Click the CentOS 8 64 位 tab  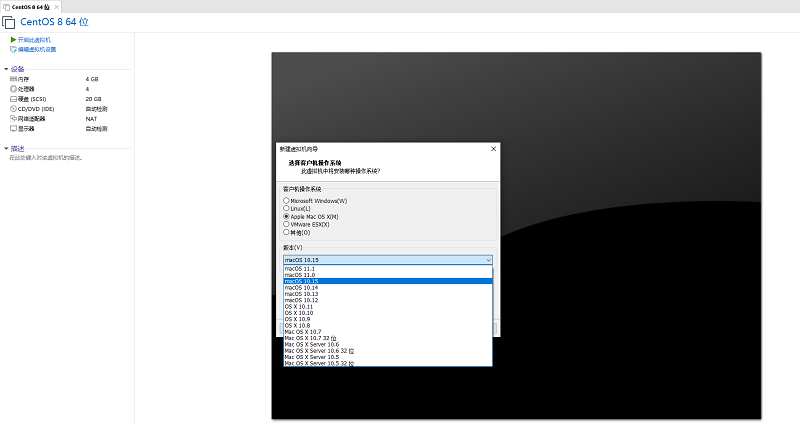(30, 7)
